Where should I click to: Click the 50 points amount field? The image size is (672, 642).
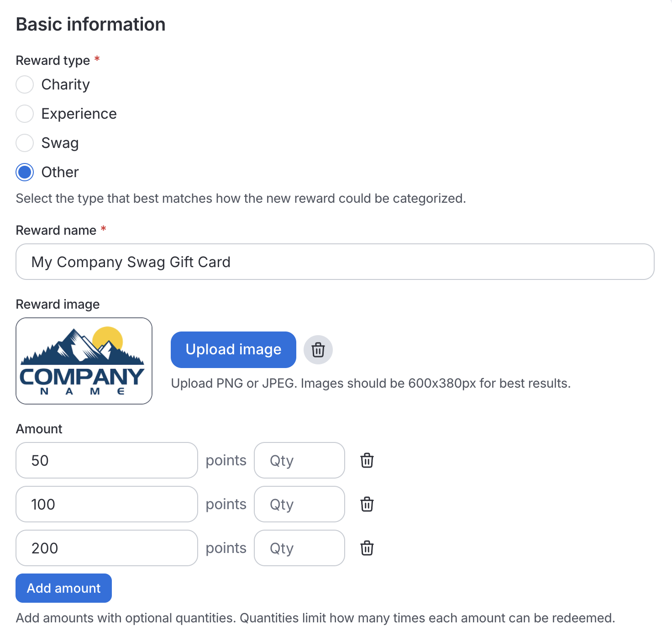pos(106,460)
